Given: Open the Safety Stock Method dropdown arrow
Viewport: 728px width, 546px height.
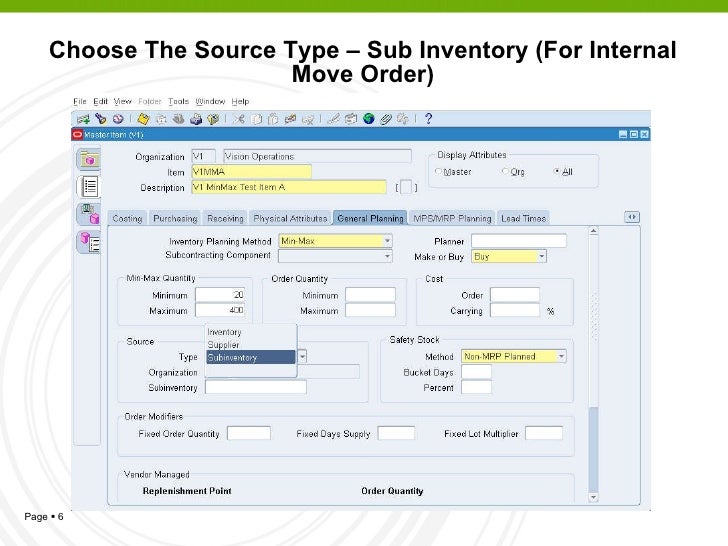Looking at the screenshot, I should click(561, 357).
